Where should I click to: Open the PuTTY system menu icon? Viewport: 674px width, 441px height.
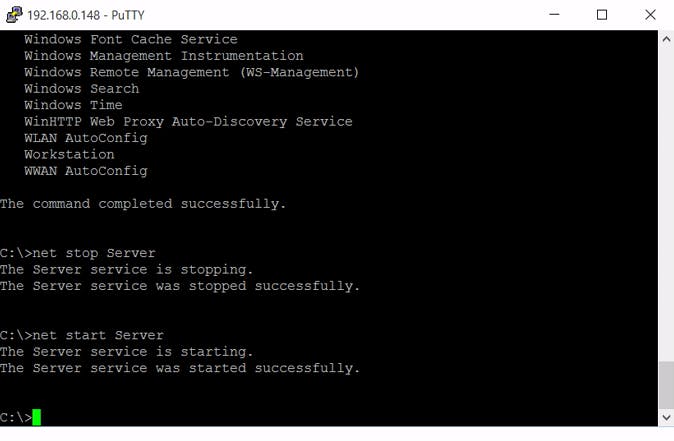13,15
